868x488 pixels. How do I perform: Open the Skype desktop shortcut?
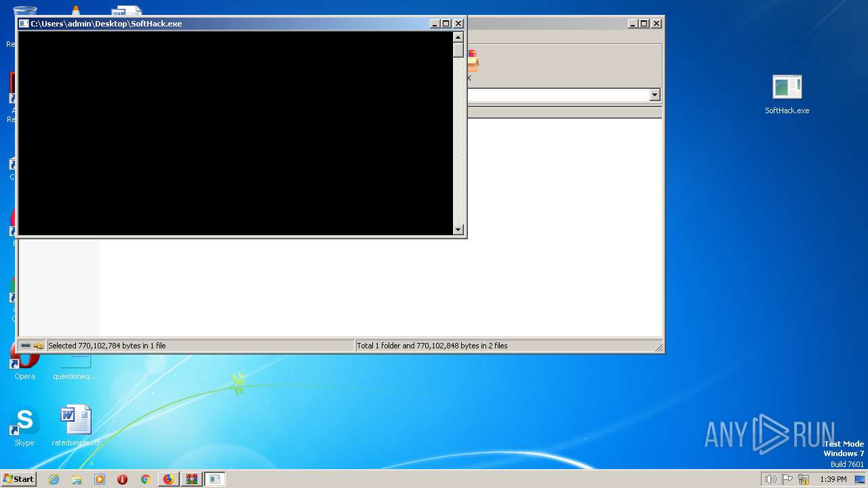tap(24, 426)
